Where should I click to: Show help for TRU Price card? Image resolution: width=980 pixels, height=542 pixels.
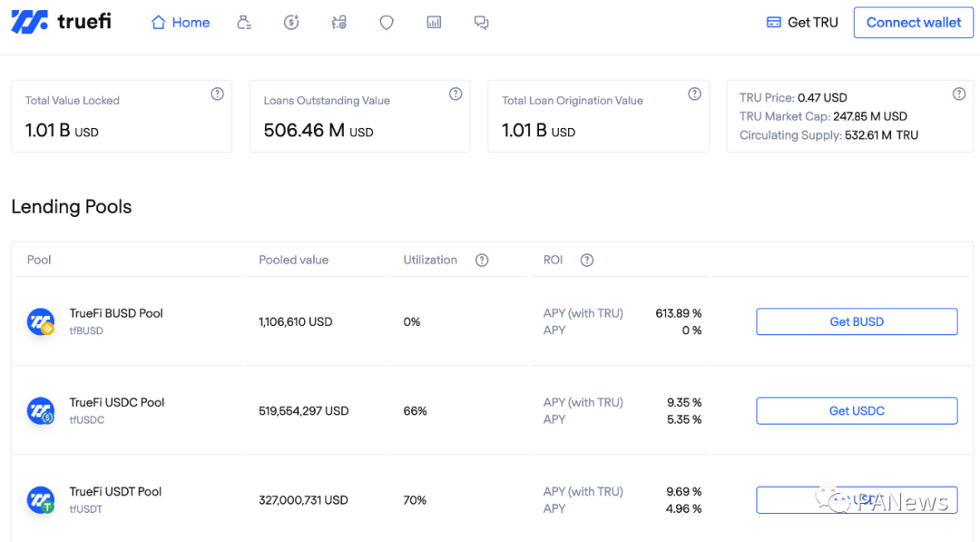tap(959, 94)
